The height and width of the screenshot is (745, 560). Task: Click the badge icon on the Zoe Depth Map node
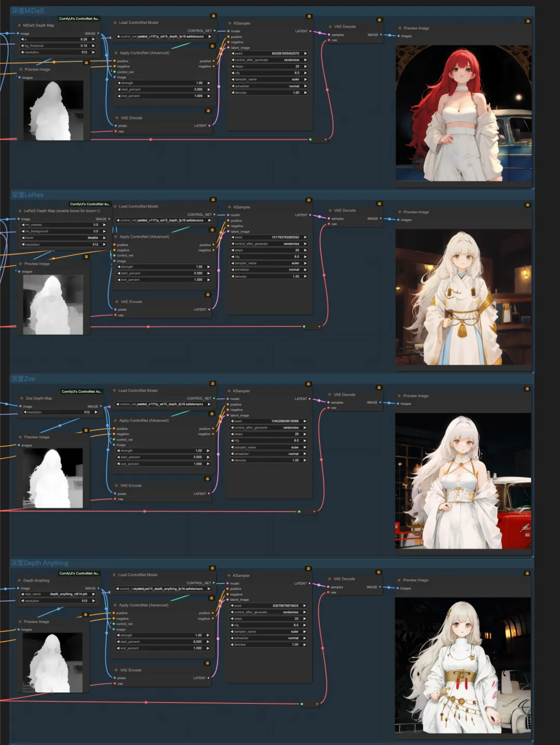point(81,392)
